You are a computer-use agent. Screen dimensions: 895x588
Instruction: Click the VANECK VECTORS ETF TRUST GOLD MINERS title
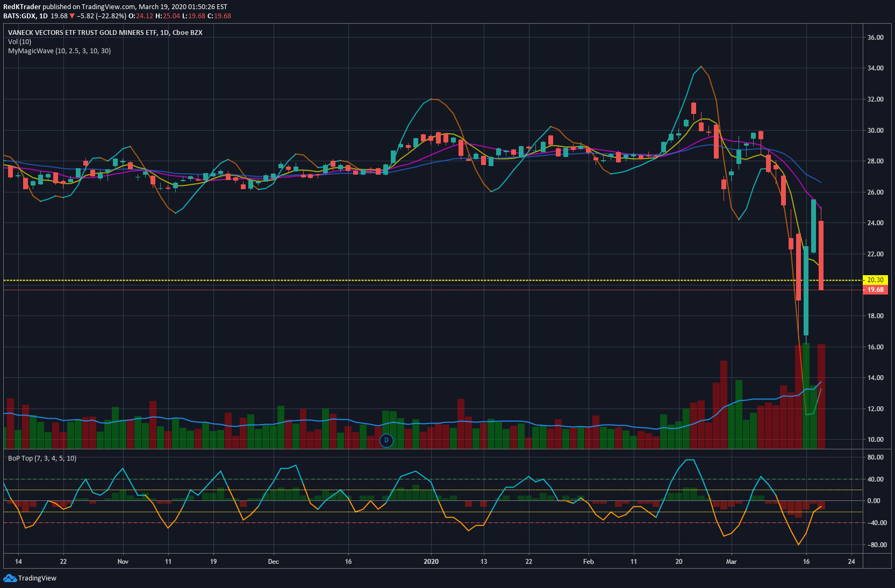105,33
